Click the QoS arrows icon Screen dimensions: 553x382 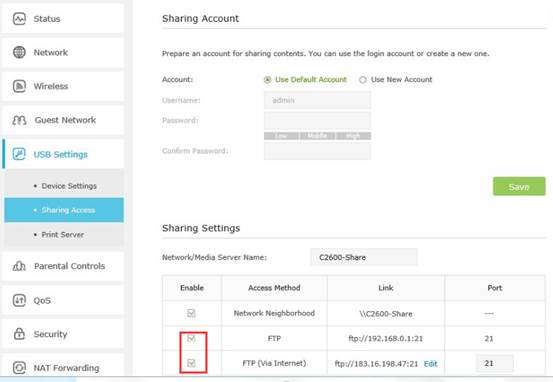click(19, 300)
